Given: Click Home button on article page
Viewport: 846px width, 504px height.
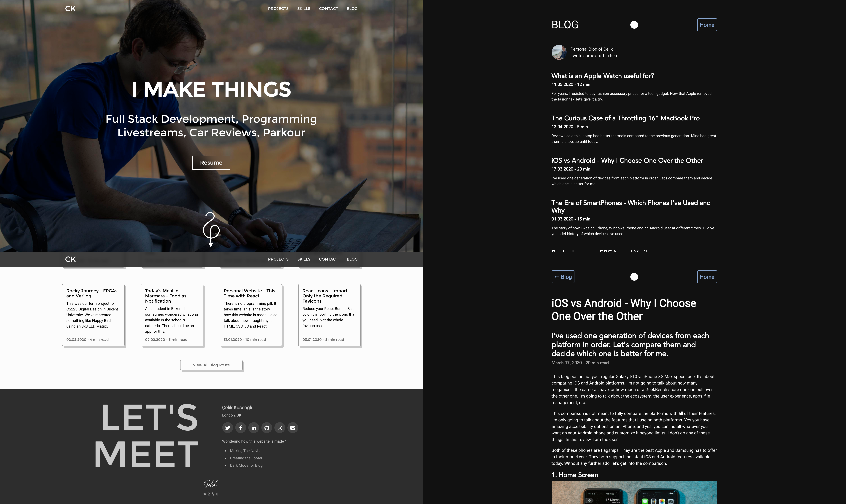Looking at the screenshot, I should tap(707, 277).
